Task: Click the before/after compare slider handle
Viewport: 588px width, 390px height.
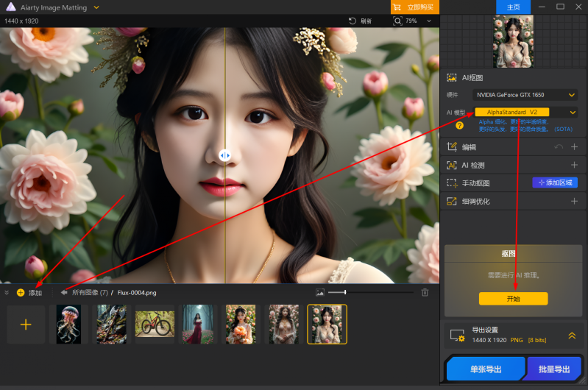Action: pyautogui.click(x=224, y=155)
